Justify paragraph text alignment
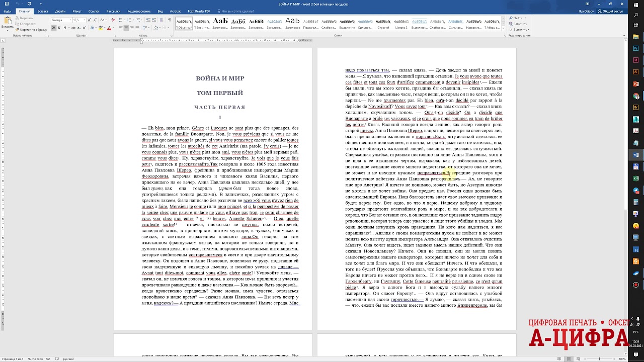 tap(137, 28)
